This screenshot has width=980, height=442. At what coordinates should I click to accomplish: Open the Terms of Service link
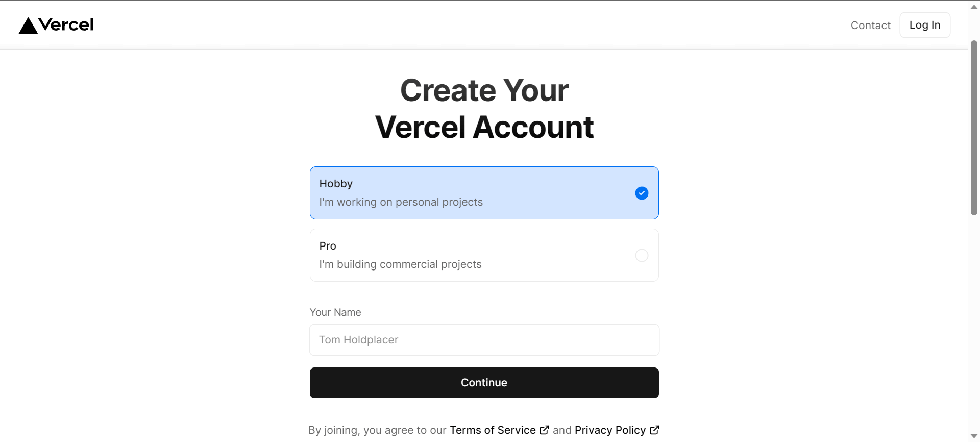pyautogui.click(x=493, y=430)
